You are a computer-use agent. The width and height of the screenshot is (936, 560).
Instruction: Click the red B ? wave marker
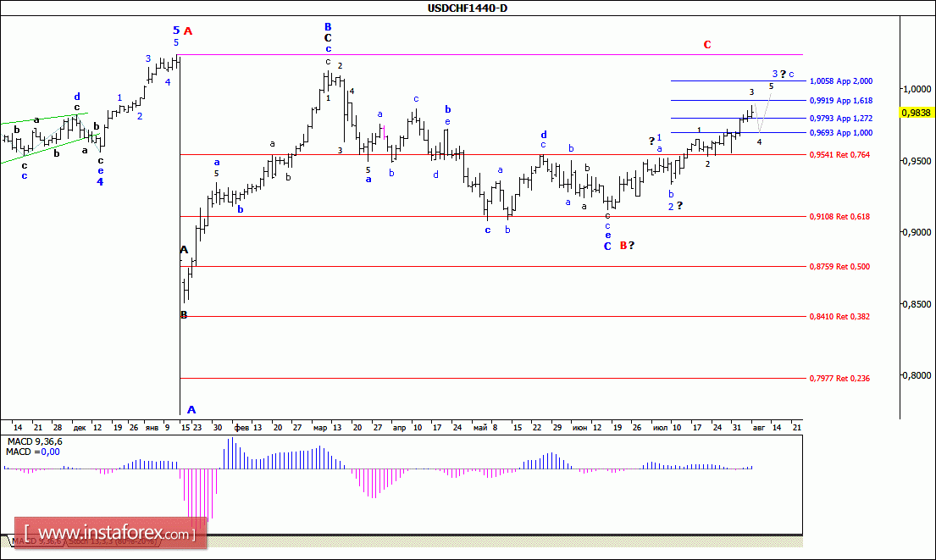627,246
